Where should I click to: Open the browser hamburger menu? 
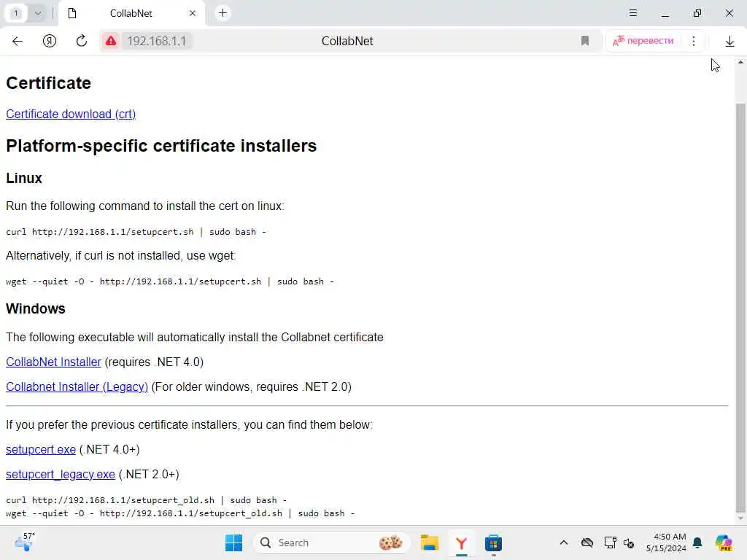point(632,13)
